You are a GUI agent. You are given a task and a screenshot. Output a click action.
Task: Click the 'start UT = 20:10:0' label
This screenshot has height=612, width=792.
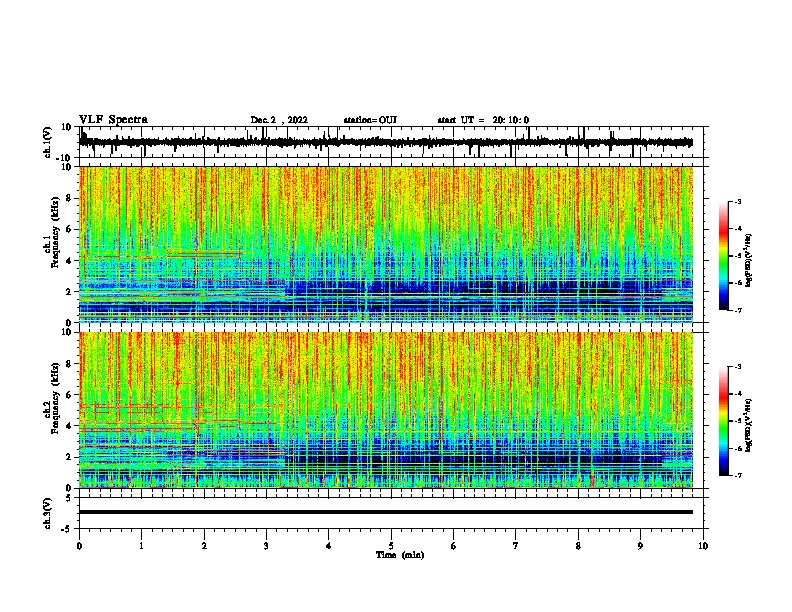[x=483, y=120]
